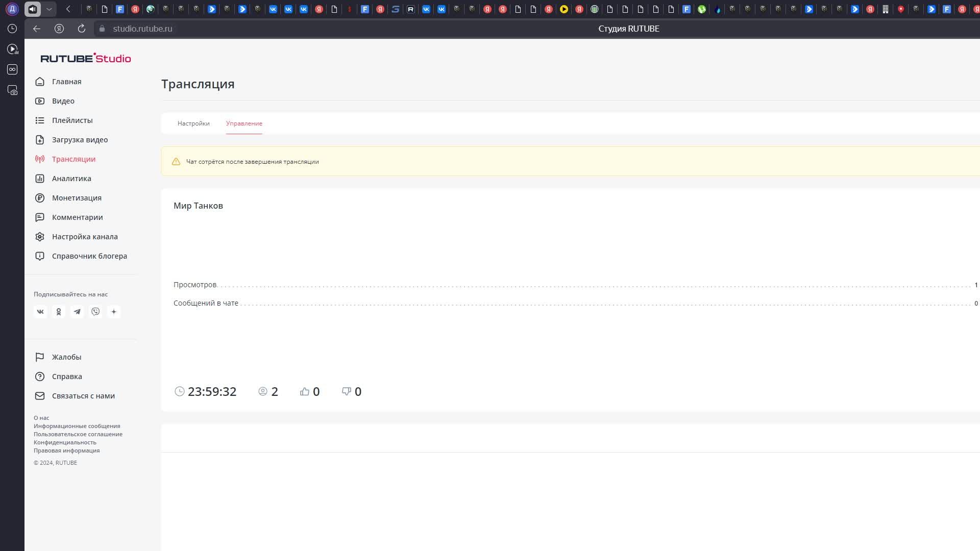The height and width of the screenshot is (551, 980).
Task: Click the yellow warning triangle icon
Action: [x=176, y=162]
